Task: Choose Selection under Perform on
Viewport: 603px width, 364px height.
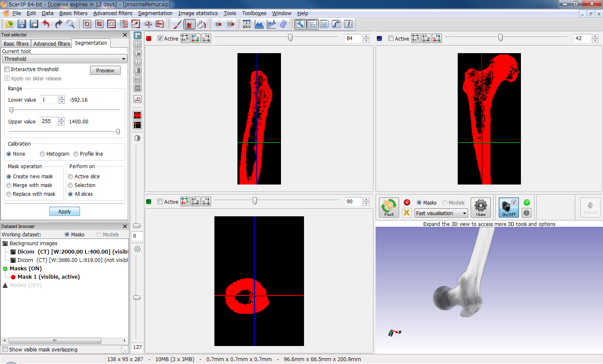Action: point(70,185)
